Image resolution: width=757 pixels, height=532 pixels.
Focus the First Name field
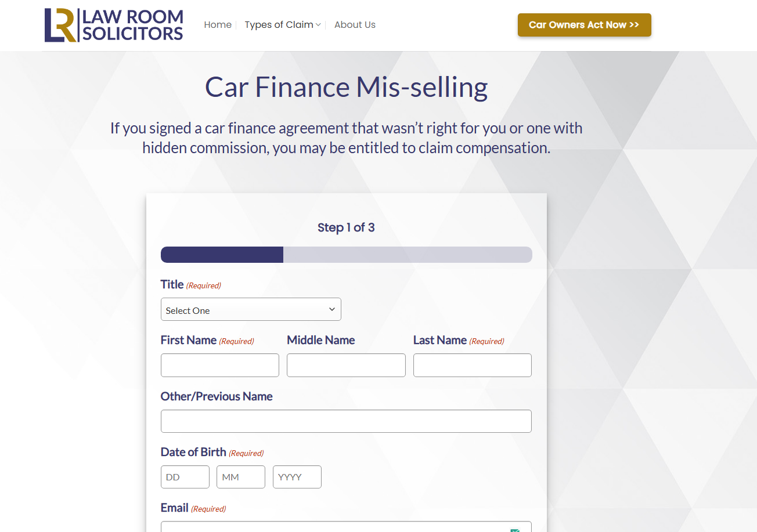[219, 365]
